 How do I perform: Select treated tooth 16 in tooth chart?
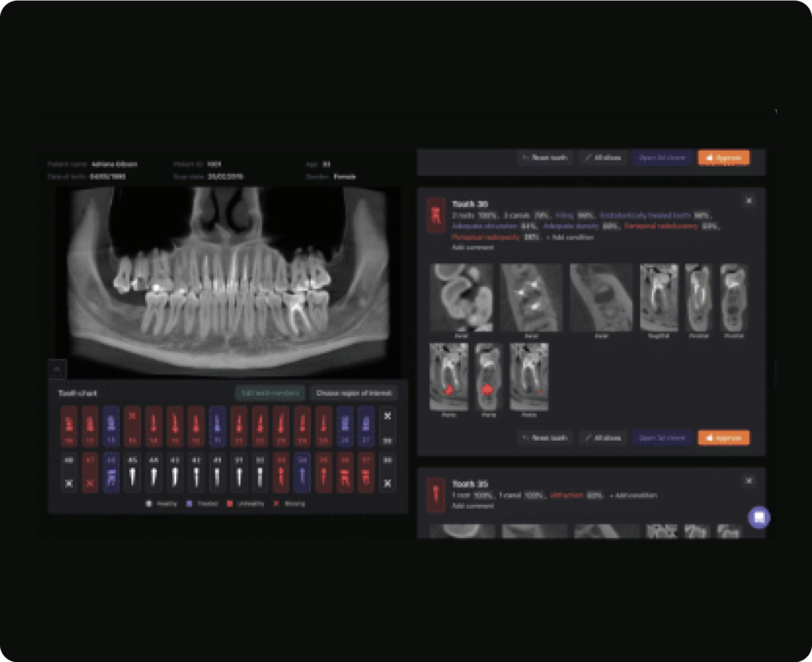click(x=112, y=427)
